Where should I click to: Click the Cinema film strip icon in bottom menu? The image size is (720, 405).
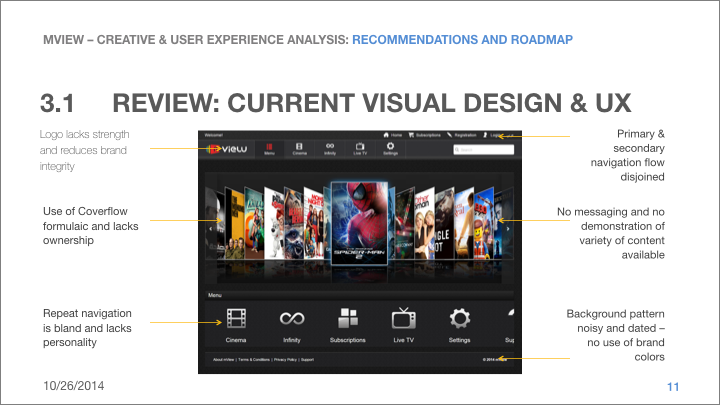point(236,319)
